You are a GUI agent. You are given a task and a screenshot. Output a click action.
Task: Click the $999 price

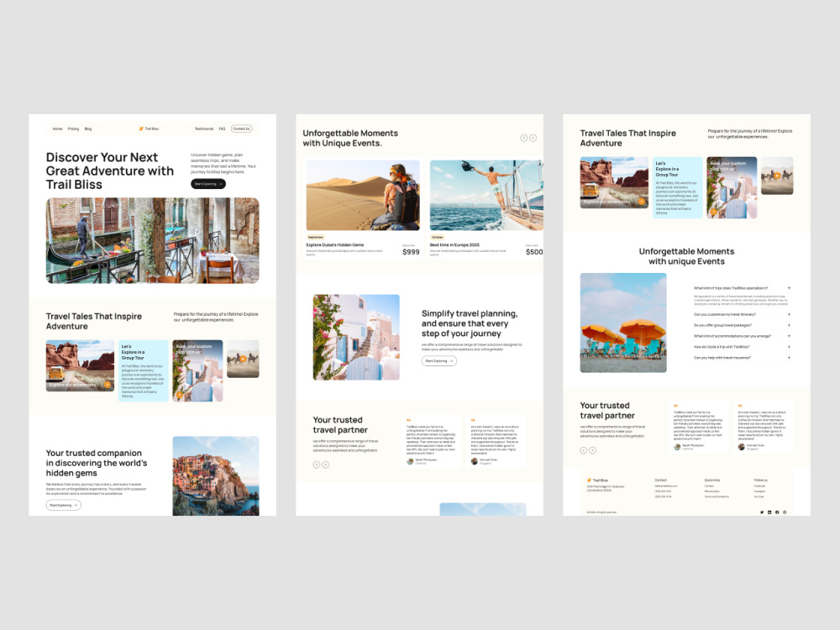point(411,252)
